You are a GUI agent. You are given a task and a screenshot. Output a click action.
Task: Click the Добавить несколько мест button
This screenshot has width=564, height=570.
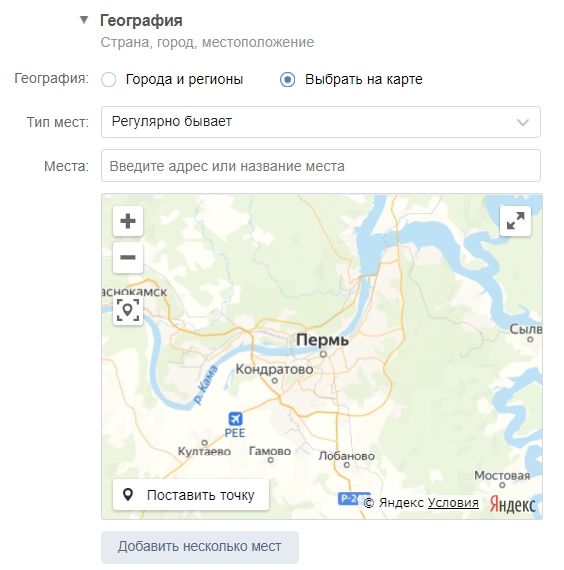(200, 547)
